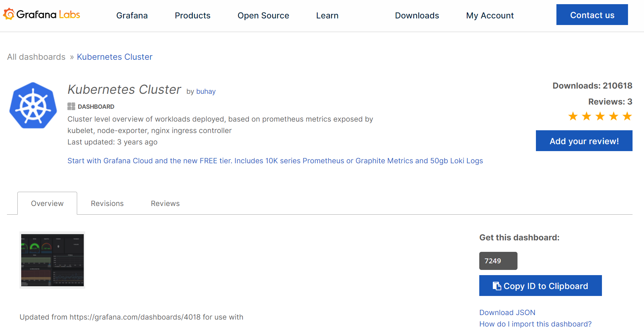Screen dimensions: 644x330
Task: Select the Overview tab
Action: tap(47, 203)
